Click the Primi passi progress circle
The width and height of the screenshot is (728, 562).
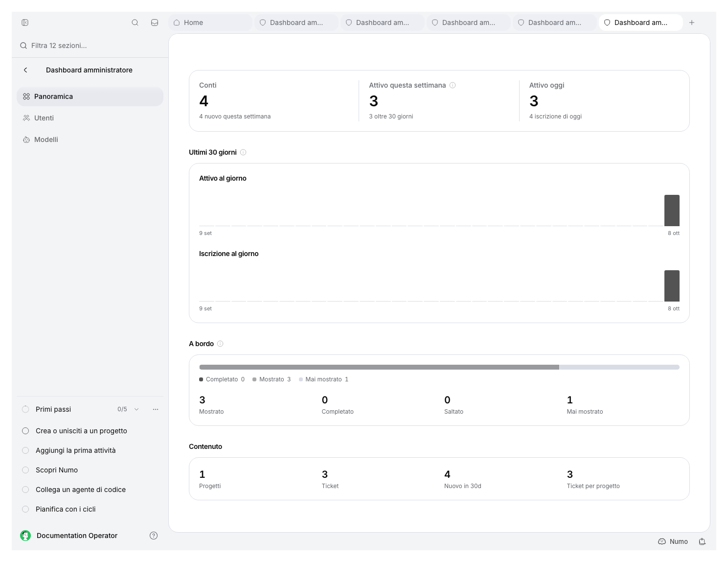coord(25,409)
